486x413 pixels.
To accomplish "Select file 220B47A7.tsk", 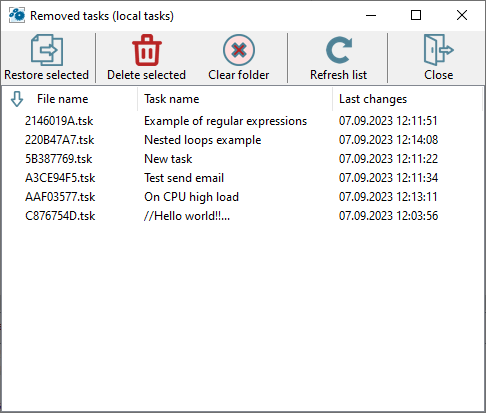I will 60,140.
